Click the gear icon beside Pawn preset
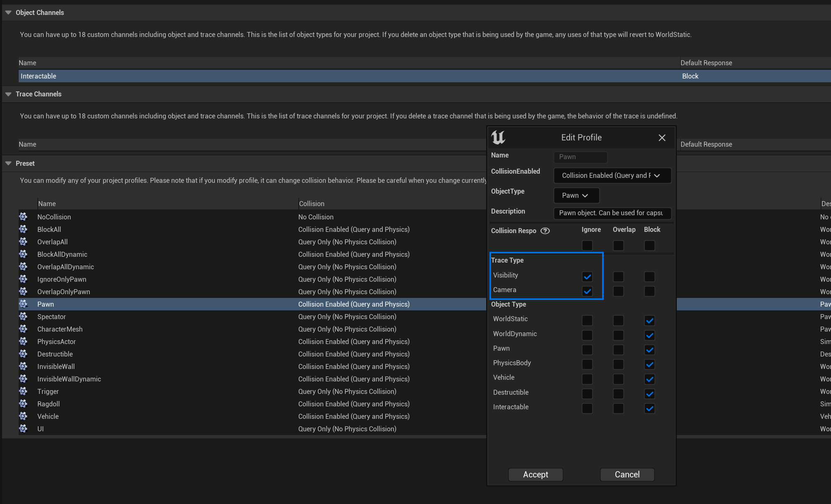Image resolution: width=831 pixels, height=504 pixels. click(23, 304)
